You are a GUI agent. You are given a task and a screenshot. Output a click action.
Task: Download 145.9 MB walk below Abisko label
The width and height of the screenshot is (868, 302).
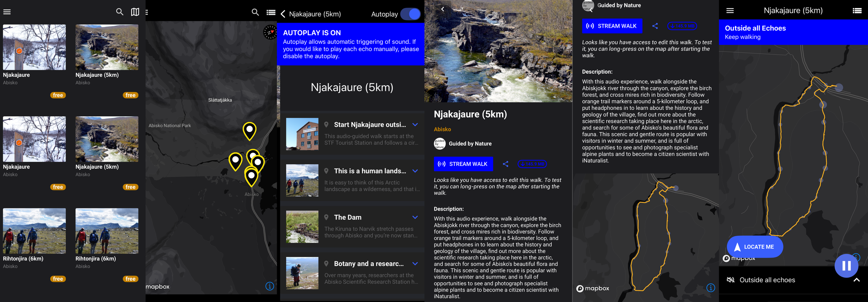[532, 164]
